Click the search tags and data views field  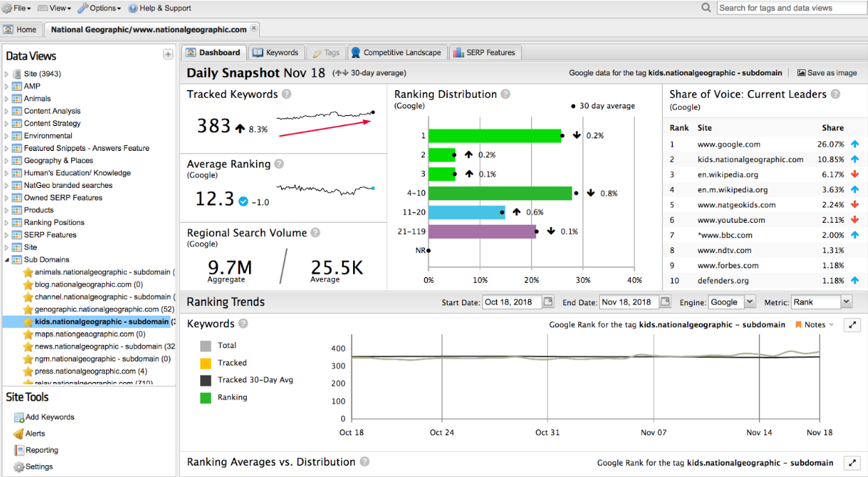click(x=791, y=8)
